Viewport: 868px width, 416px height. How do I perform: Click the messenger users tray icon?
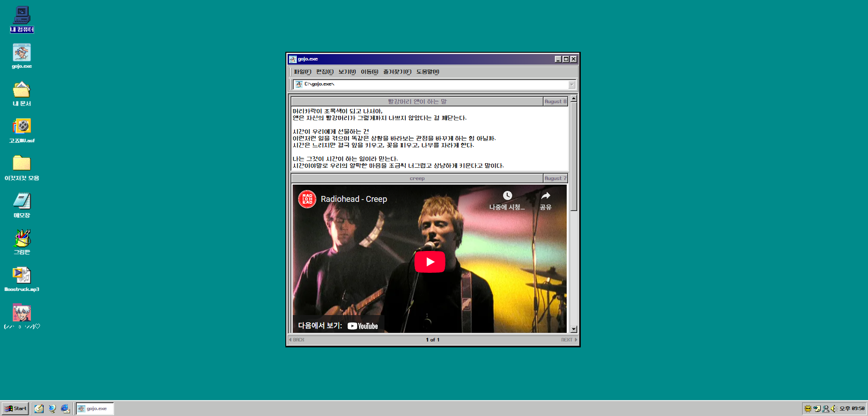coord(826,408)
